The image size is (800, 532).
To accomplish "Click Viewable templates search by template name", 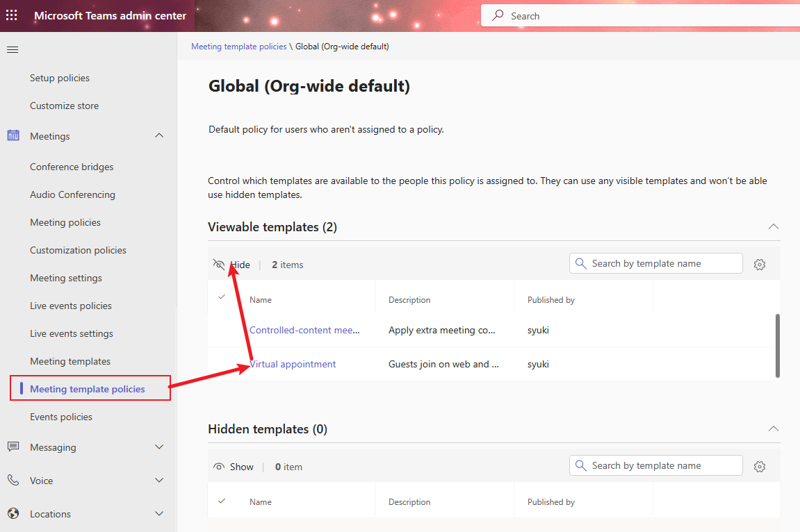I will 656,263.
